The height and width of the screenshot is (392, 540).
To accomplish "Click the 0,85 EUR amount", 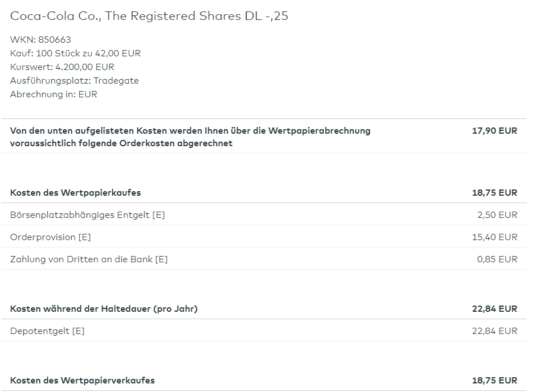I will click(497, 259).
